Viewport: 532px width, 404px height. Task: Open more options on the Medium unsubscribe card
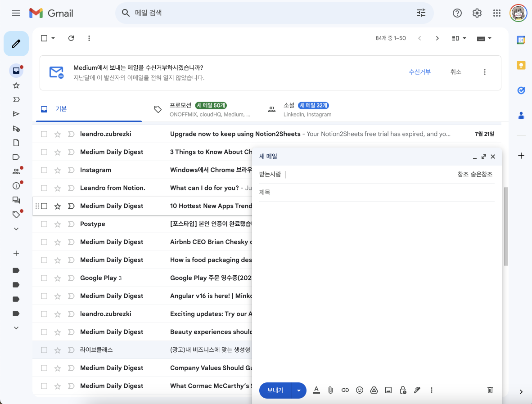click(484, 72)
